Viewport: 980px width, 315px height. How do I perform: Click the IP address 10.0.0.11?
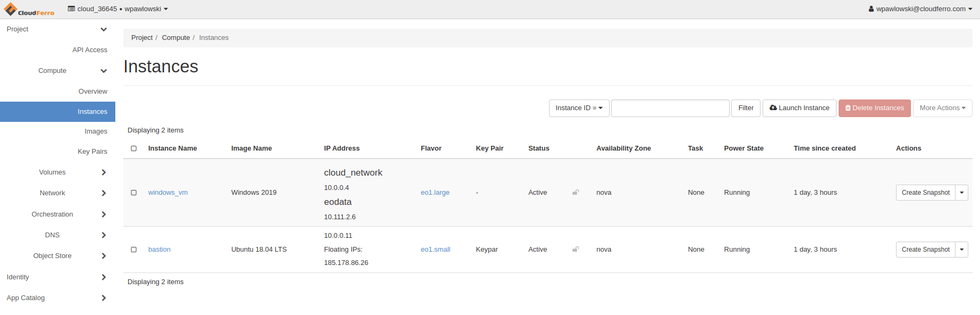[x=338, y=236]
